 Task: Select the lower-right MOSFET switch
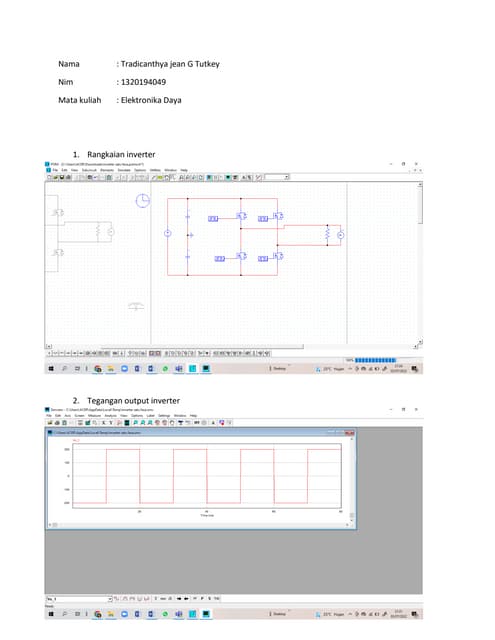tap(278, 256)
